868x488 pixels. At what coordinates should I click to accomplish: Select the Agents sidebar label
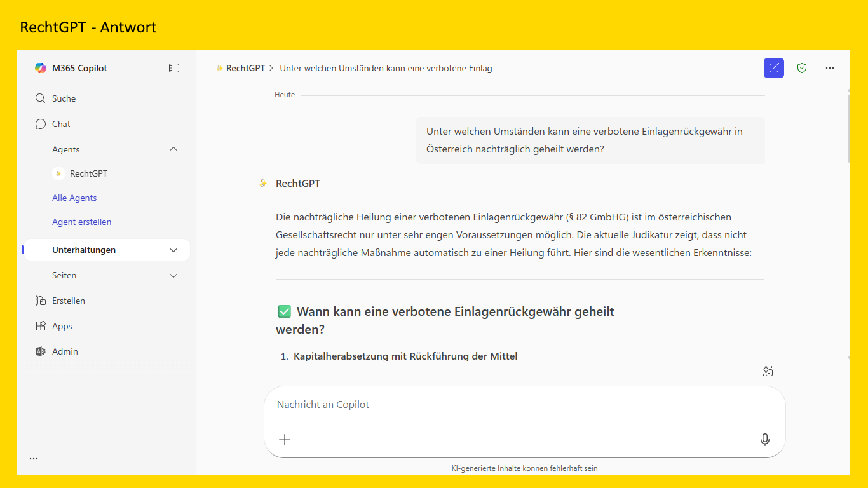coord(66,149)
